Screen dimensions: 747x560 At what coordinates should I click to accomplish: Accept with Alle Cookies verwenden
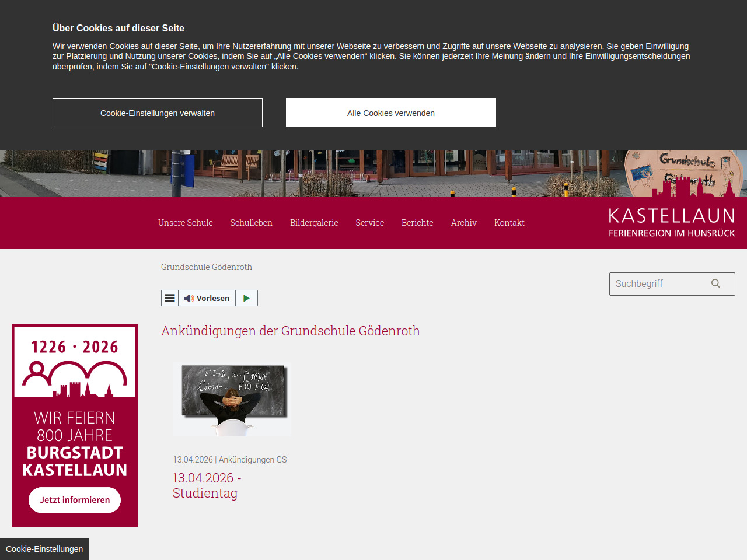click(391, 113)
